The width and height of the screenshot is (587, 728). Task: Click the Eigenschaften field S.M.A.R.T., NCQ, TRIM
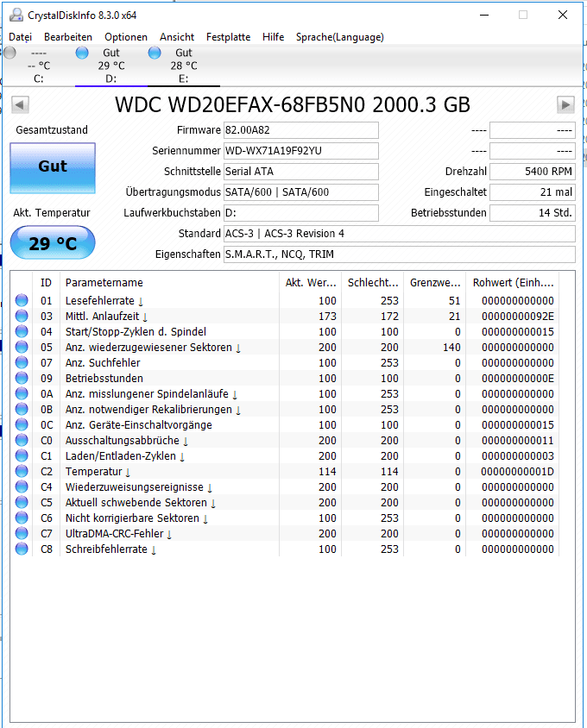400,254
